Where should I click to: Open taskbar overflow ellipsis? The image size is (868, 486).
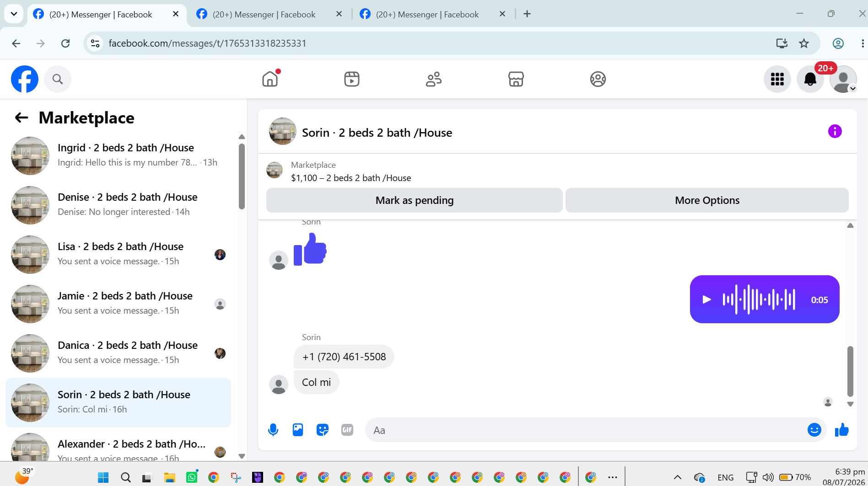tap(613, 477)
